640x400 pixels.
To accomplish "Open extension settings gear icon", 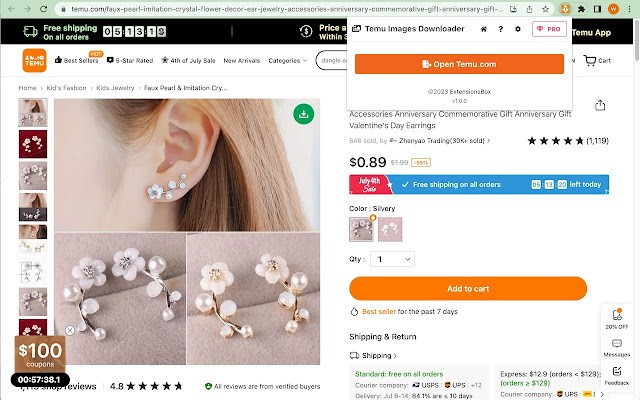I will click(x=518, y=29).
